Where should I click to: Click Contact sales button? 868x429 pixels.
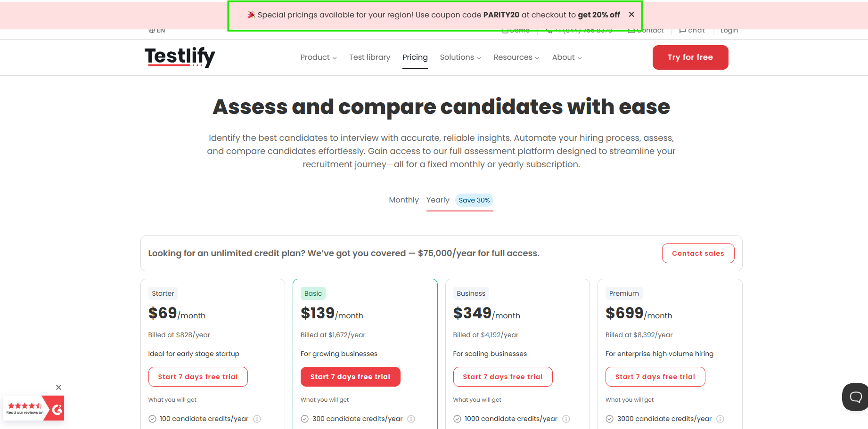698,253
